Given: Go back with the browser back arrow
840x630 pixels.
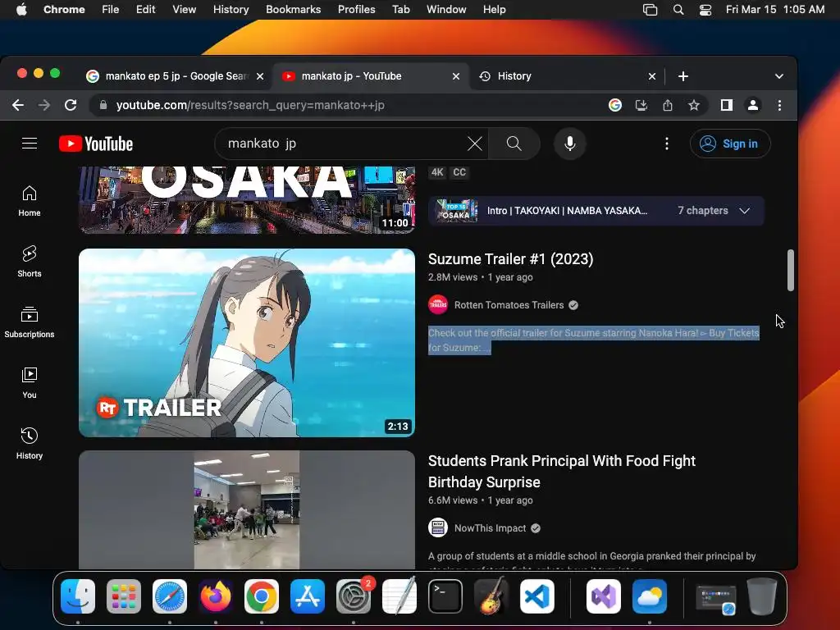Looking at the screenshot, I should [18, 105].
